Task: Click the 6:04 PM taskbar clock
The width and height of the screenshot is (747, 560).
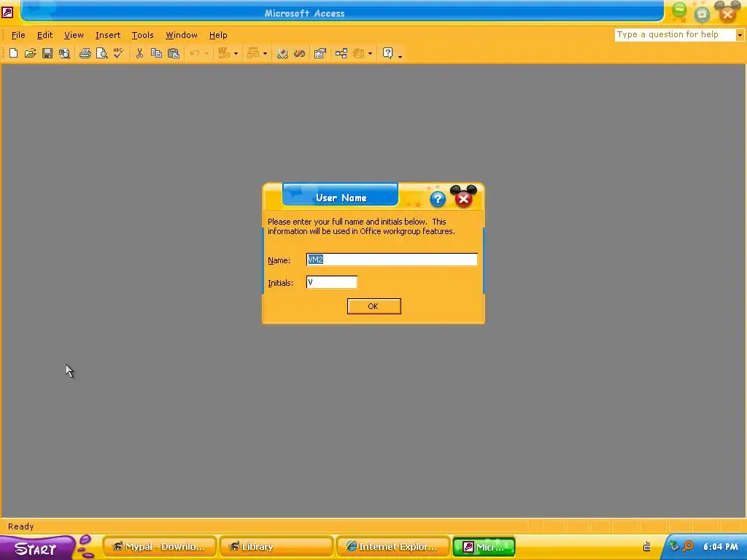Action: pyautogui.click(x=720, y=547)
